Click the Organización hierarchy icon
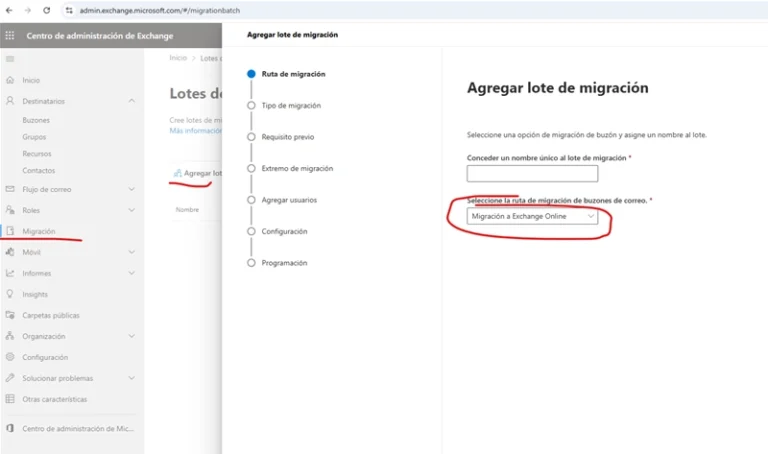The image size is (768, 454). coord(10,336)
